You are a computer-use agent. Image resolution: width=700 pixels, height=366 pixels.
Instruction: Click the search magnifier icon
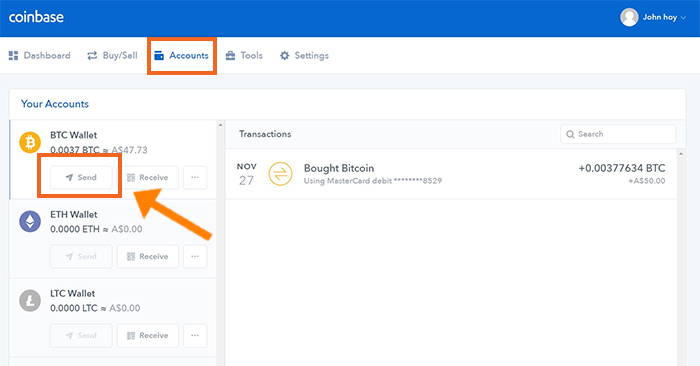click(x=570, y=134)
